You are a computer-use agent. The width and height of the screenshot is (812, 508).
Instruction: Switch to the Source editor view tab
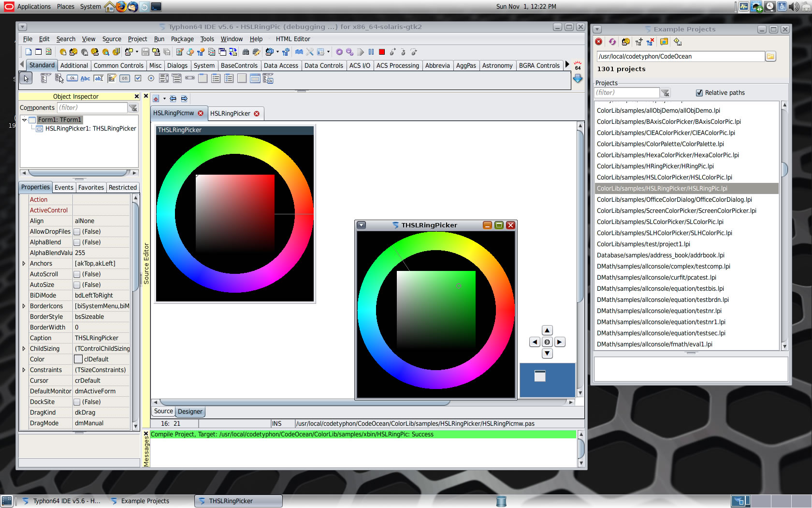pos(163,411)
